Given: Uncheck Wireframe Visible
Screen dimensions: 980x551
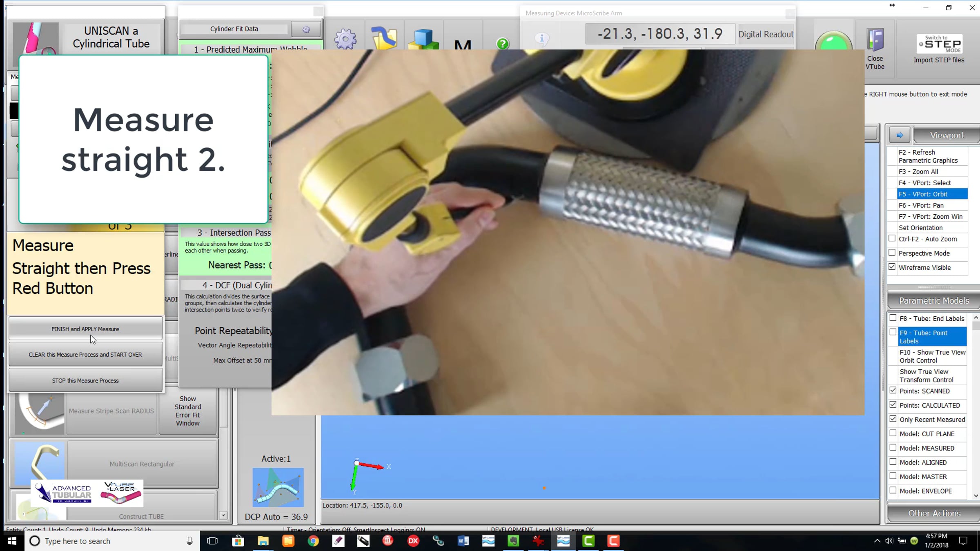Looking at the screenshot, I should click(892, 267).
